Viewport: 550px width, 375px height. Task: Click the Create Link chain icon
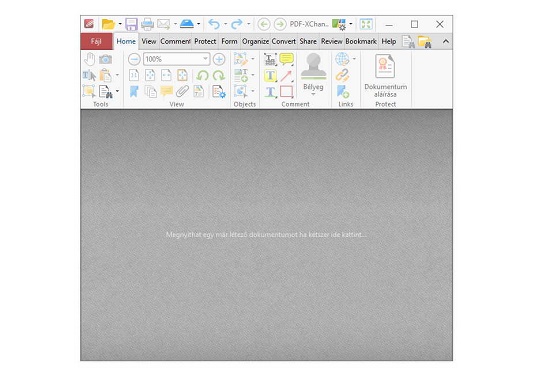[x=342, y=75]
